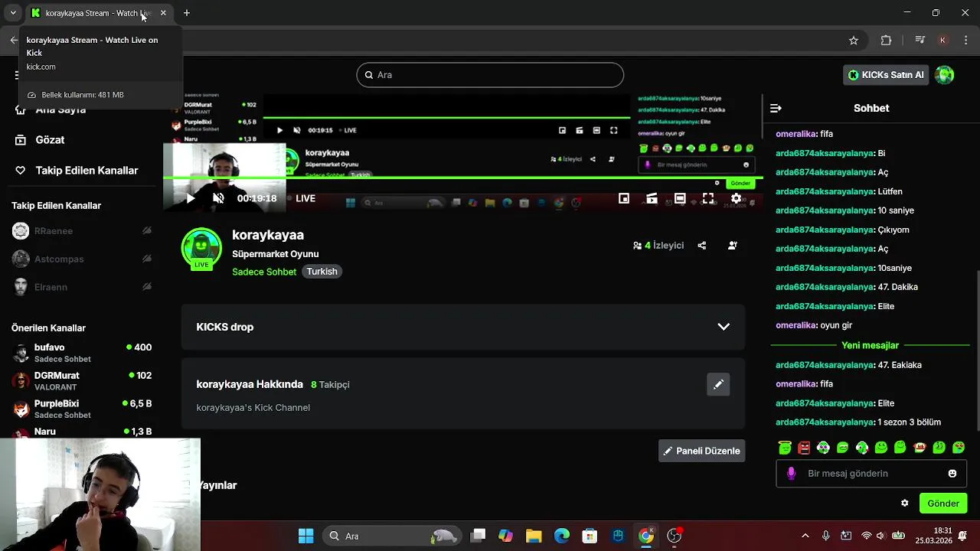The image size is (980, 551).
Task: Play the koraykayaa live stream
Action: [191, 198]
